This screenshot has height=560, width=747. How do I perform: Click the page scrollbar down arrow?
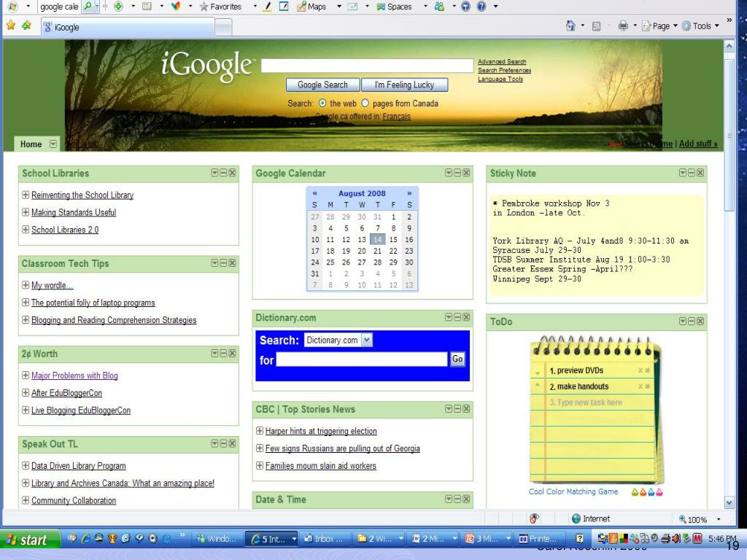[729, 502]
